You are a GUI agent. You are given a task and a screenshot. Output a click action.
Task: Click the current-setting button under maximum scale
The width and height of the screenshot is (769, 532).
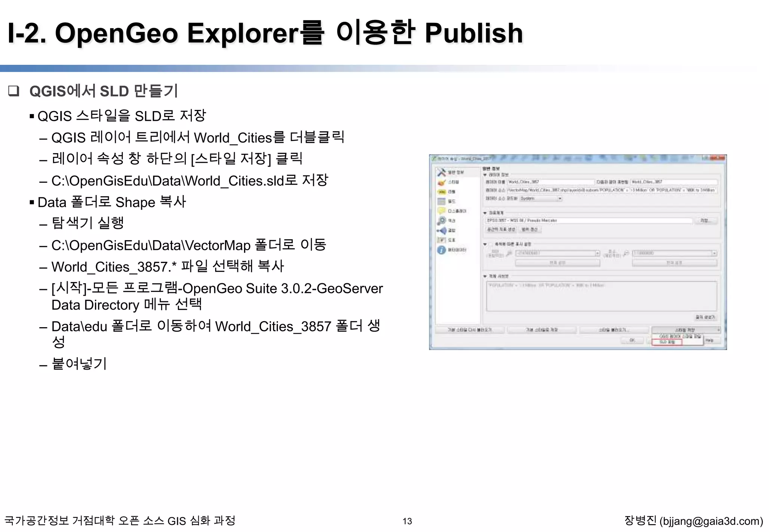(558, 263)
